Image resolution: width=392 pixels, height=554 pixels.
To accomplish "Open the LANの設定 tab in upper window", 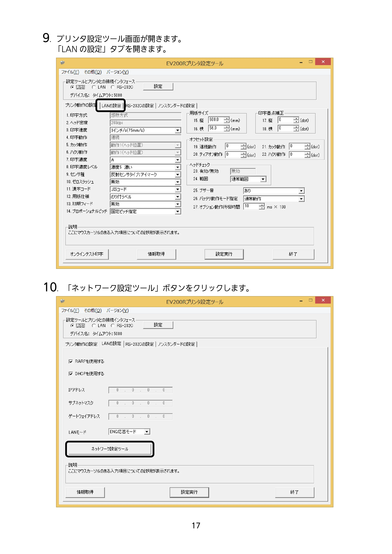I will 111,106.
